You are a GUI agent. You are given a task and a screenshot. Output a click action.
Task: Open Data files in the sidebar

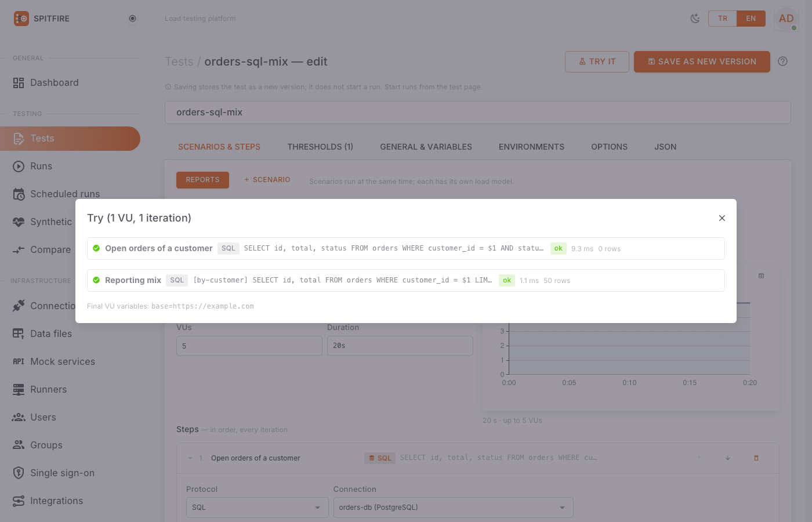coord(70,333)
